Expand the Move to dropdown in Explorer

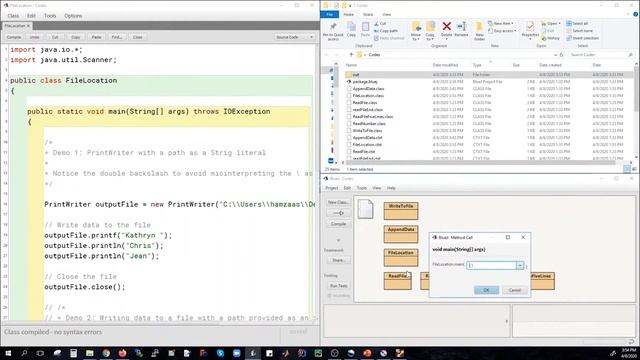coord(416,37)
